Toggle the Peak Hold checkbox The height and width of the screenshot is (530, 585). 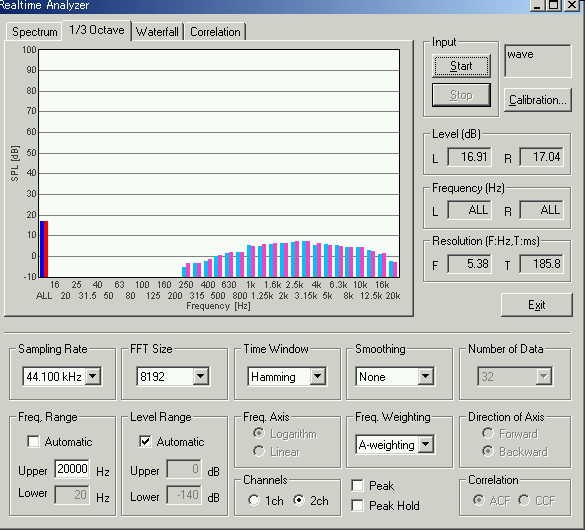[357, 505]
